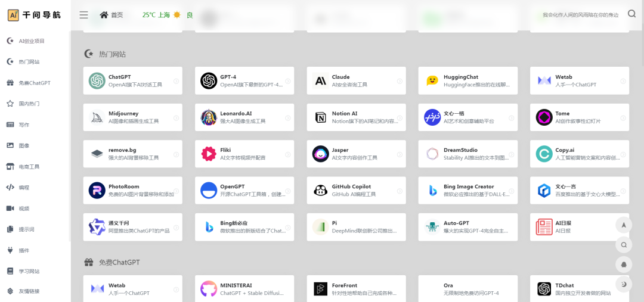644x302 pixels.
Task: Click the floating search circle button
Action: pyautogui.click(x=624, y=245)
